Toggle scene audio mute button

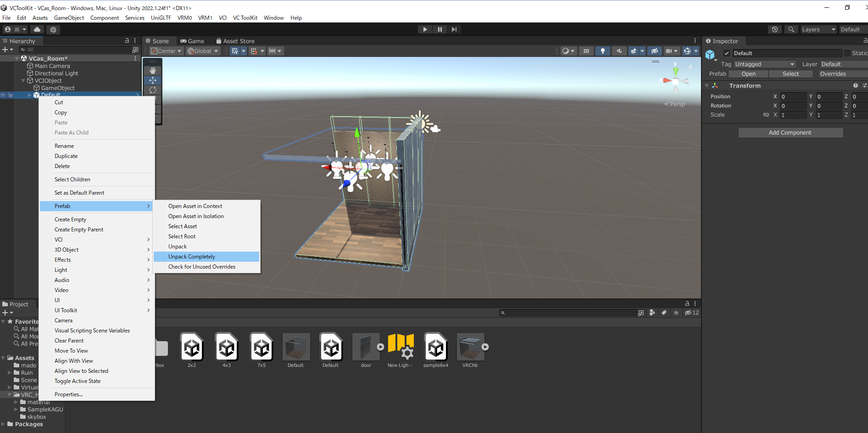pos(619,51)
